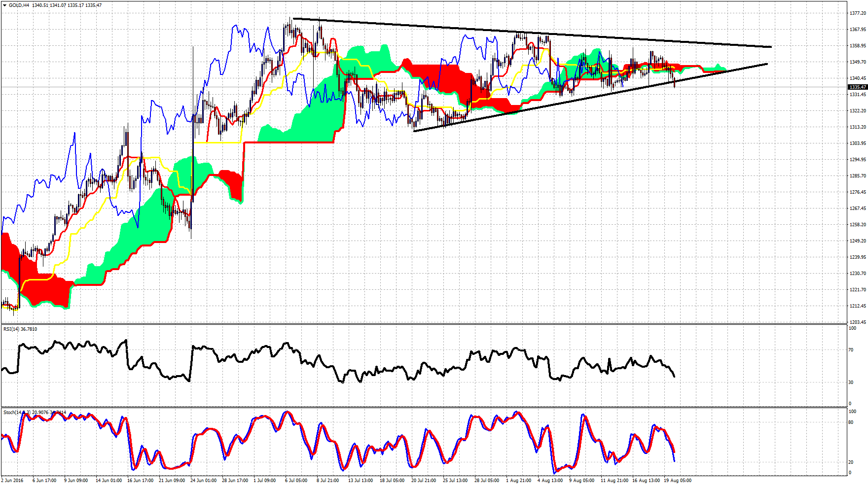Click the 1303.95 price axis label
This screenshot has width=868, height=486.
click(x=858, y=143)
